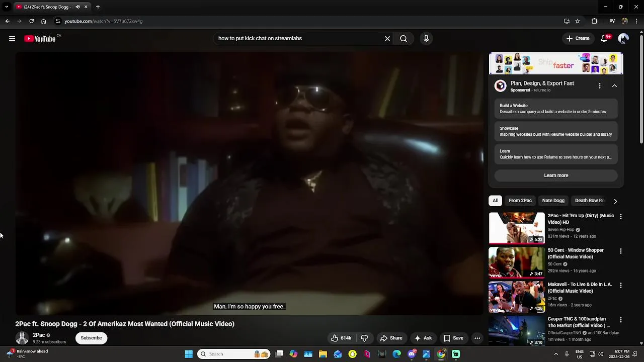Show hidden system tray icons
This screenshot has width=644, height=362.
[x=556, y=354]
